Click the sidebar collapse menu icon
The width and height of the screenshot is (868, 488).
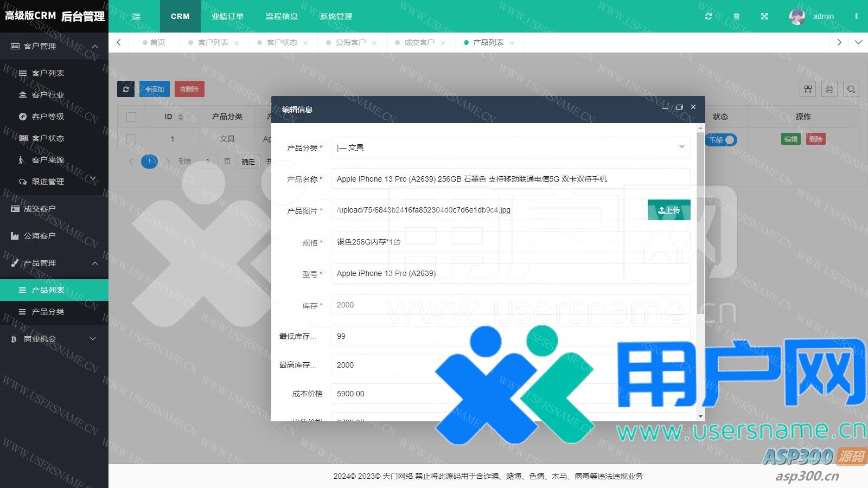[136, 16]
